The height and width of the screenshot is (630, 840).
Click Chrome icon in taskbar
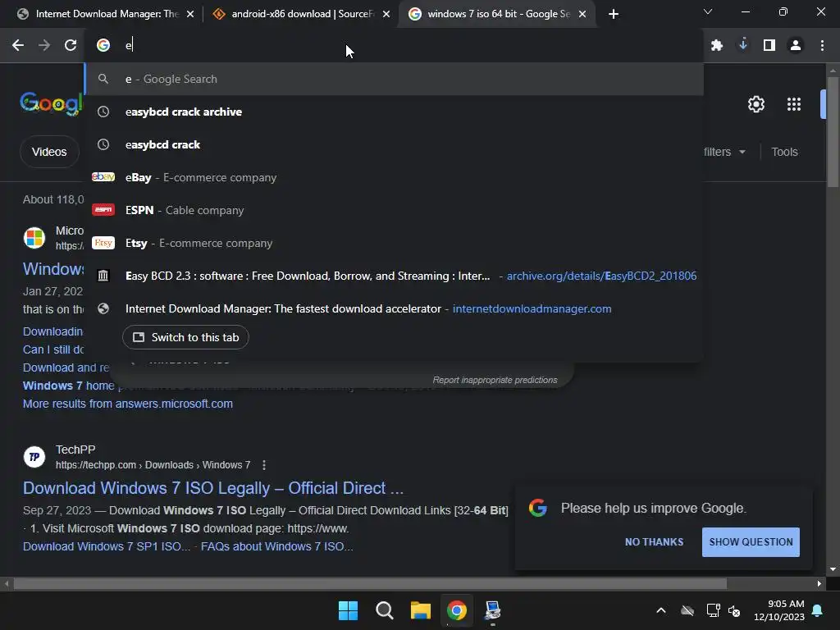tap(457, 610)
